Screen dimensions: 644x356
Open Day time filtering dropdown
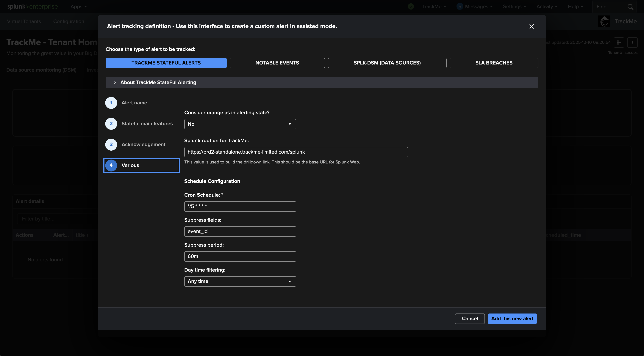click(240, 281)
